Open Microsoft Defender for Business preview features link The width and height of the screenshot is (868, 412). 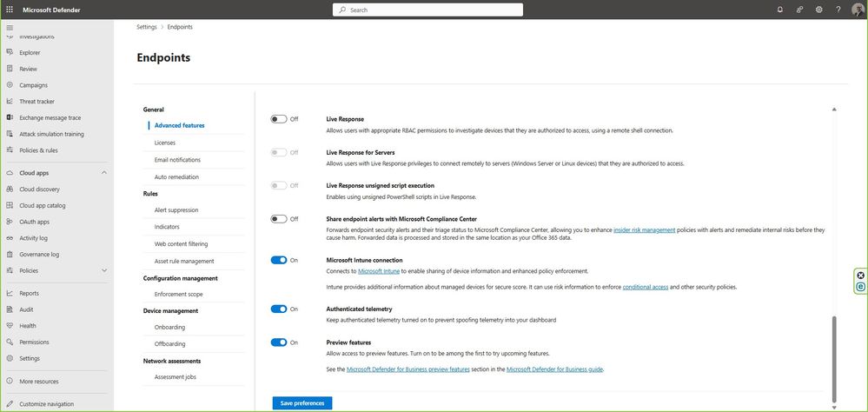(408, 369)
